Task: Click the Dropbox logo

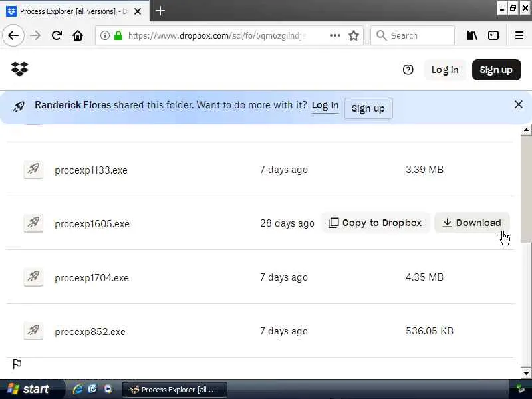Action: tap(20, 69)
